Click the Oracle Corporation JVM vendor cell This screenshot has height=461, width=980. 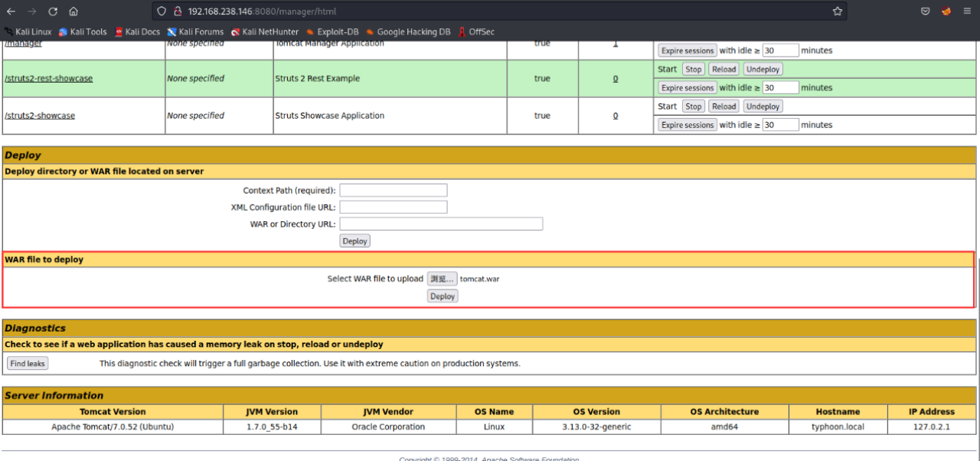pos(388,427)
